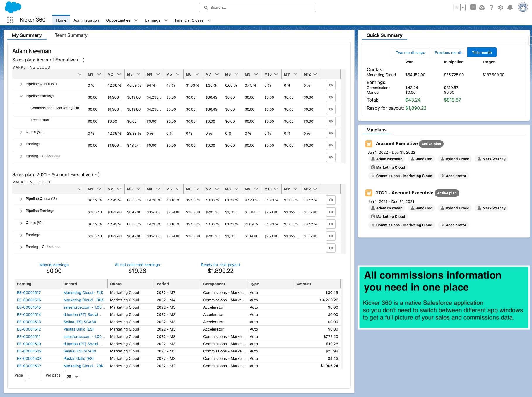
Task: Show Previous month quick summary
Action: 449,52
